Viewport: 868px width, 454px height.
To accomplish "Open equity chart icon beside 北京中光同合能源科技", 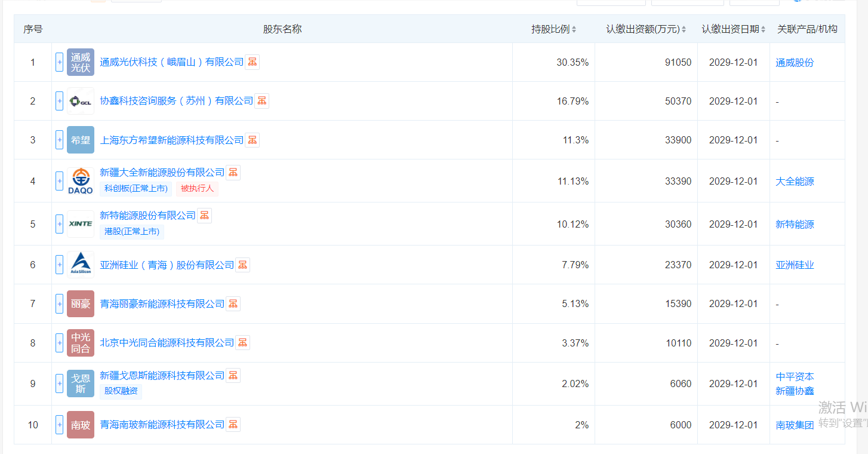I will [242, 342].
